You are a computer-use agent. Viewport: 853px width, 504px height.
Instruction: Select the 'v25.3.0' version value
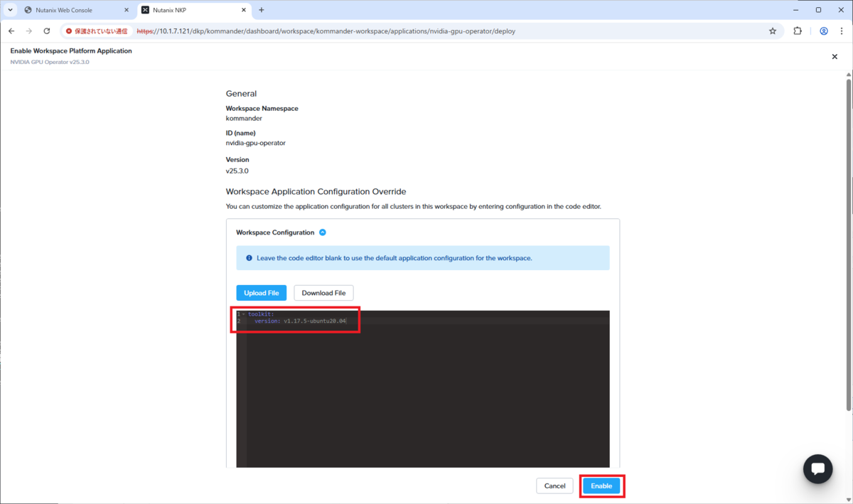[237, 171]
